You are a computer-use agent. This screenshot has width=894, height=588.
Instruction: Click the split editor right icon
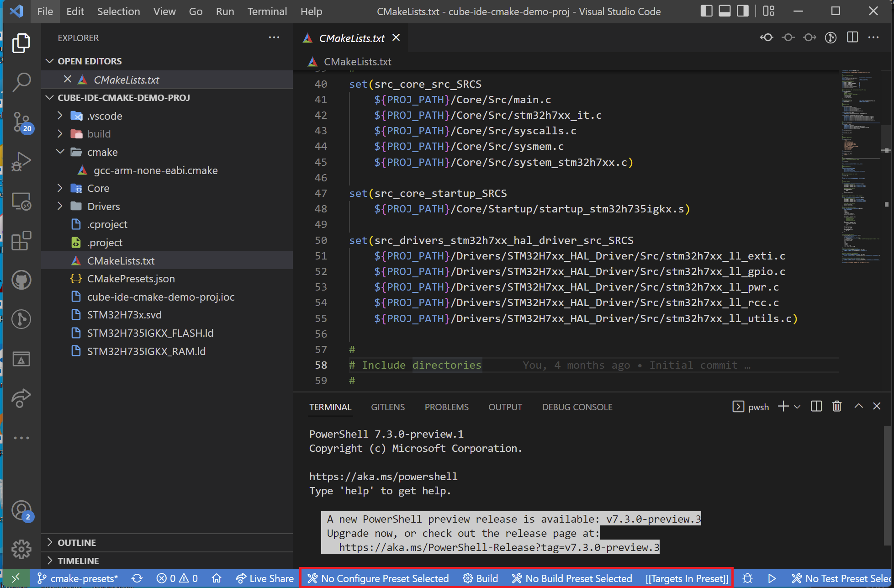click(x=852, y=38)
